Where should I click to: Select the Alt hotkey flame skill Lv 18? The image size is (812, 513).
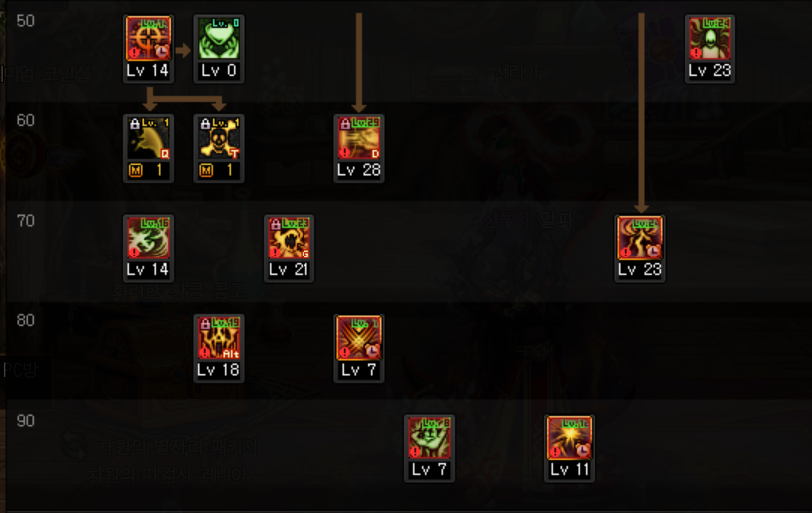tap(219, 338)
